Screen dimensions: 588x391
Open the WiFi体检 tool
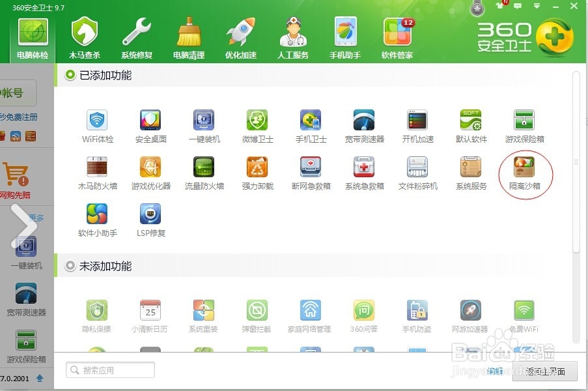[x=98, y=126]
